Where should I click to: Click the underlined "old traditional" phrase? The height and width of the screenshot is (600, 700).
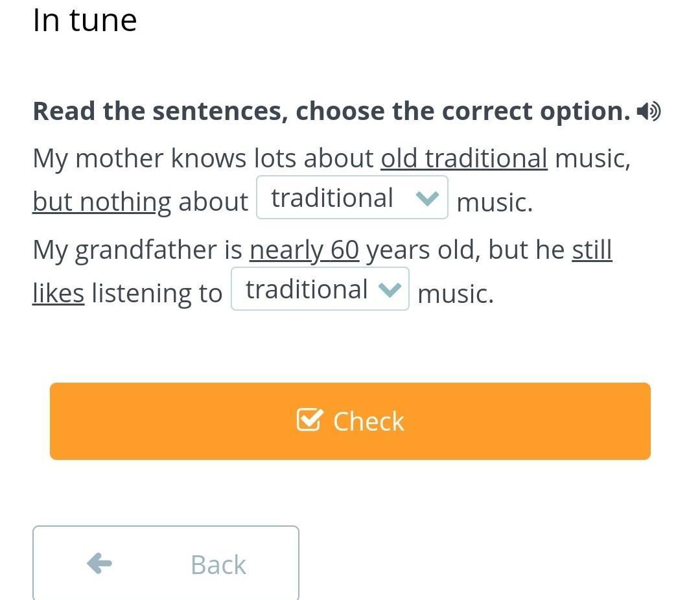click(x=463, y=158)
